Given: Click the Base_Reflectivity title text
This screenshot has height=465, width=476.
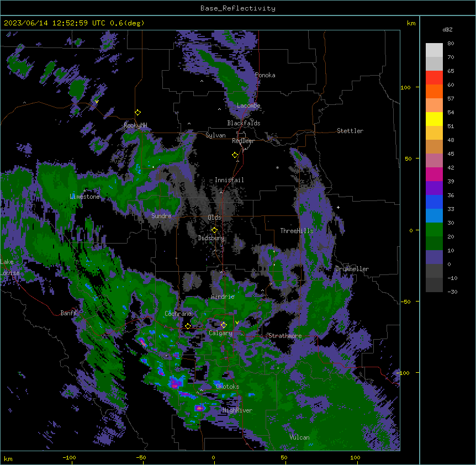Looking at the screenshot, I should [x=238, y=8].
